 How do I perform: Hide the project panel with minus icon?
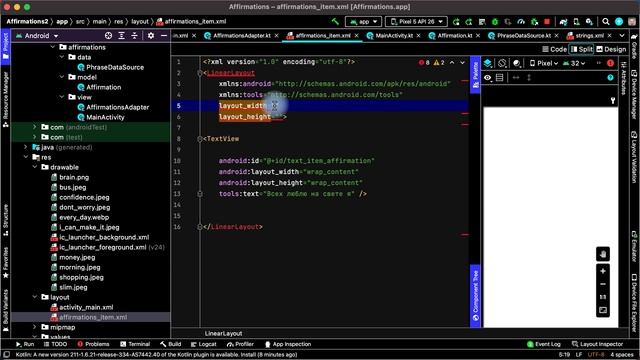point(164,36)
